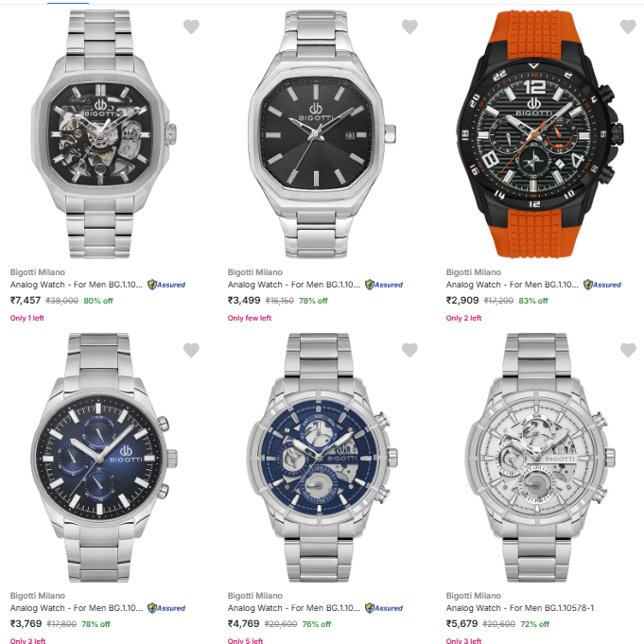Open the white skeleton dial watch image

538,458
